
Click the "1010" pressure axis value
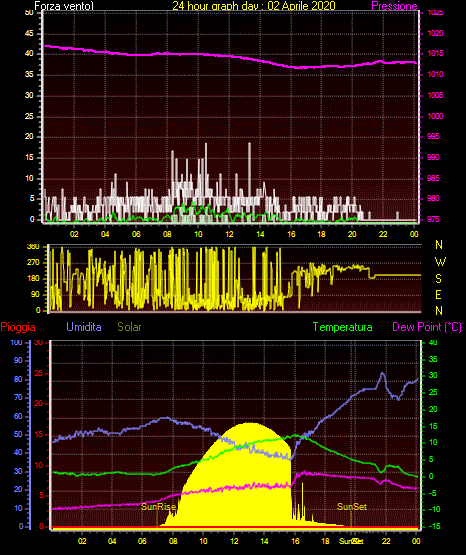[435, 74]
